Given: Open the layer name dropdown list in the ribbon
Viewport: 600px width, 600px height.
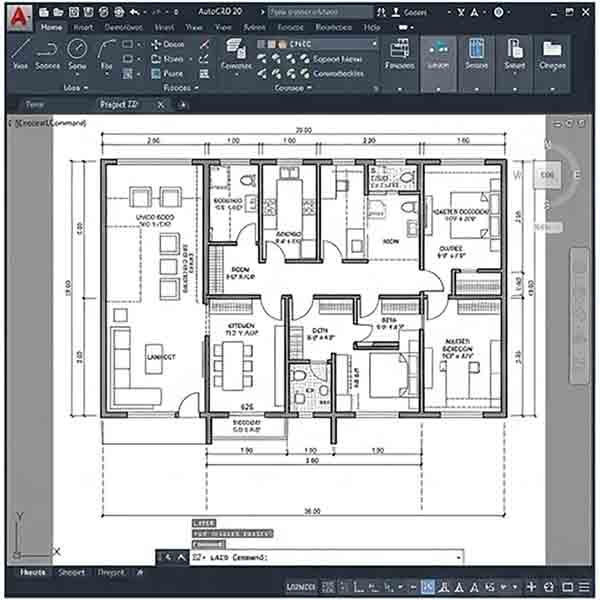Looking at the screenshot, I should point(317,44).
